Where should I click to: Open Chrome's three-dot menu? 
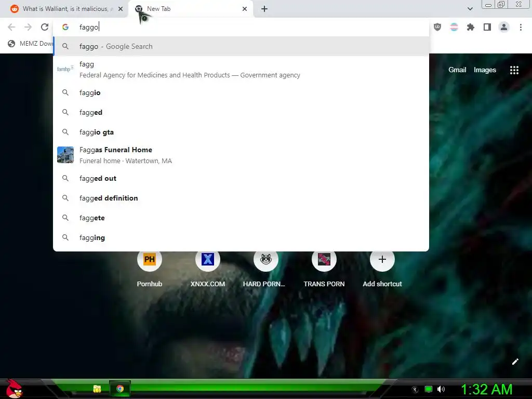(521, 27)
